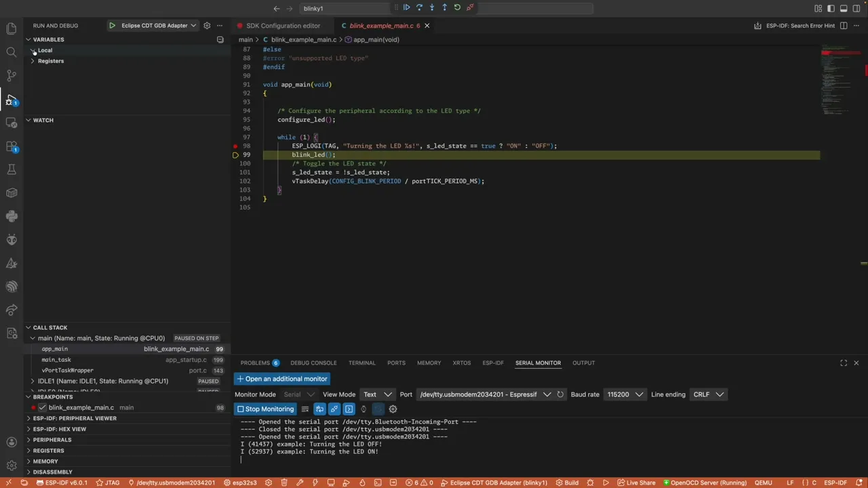Viewport: 868px width, 488px height.
Task: Open launch.json via the debug gear icon
Action: [208, 26]
